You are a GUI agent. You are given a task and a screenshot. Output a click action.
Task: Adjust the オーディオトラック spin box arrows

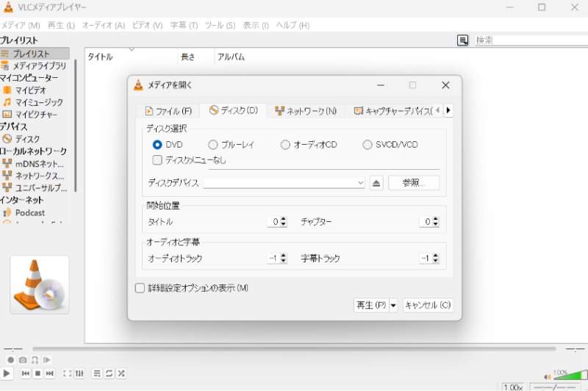[284, 258]
